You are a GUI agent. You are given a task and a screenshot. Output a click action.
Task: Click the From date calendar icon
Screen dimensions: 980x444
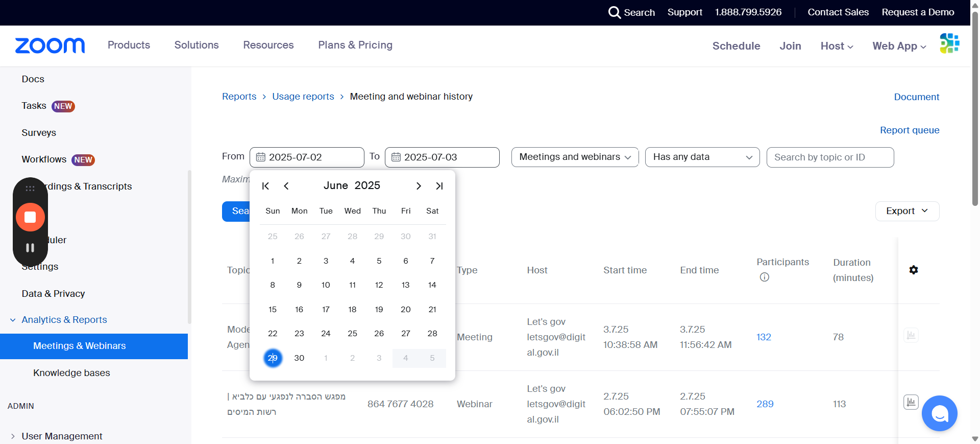260,157
